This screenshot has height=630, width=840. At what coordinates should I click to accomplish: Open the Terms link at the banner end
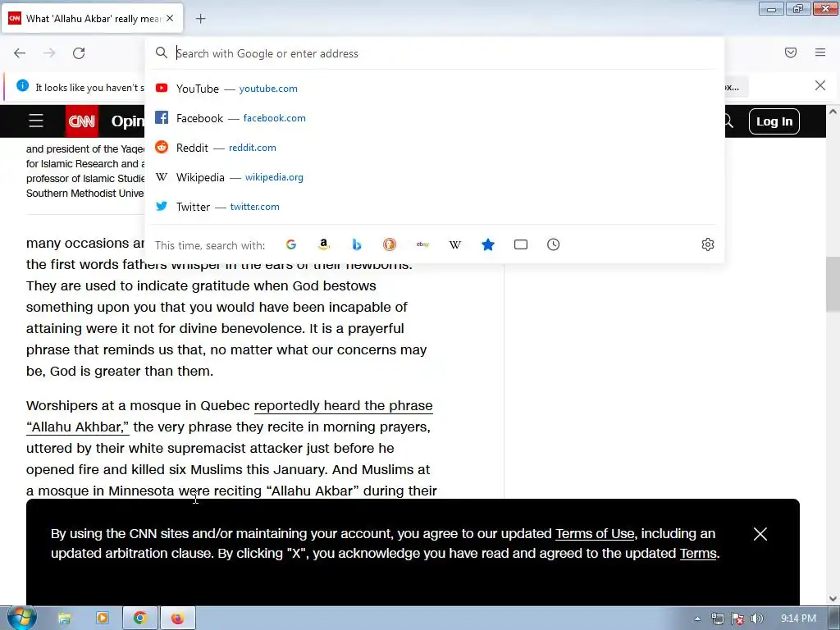pyautogui.click(x=698, y=554)
